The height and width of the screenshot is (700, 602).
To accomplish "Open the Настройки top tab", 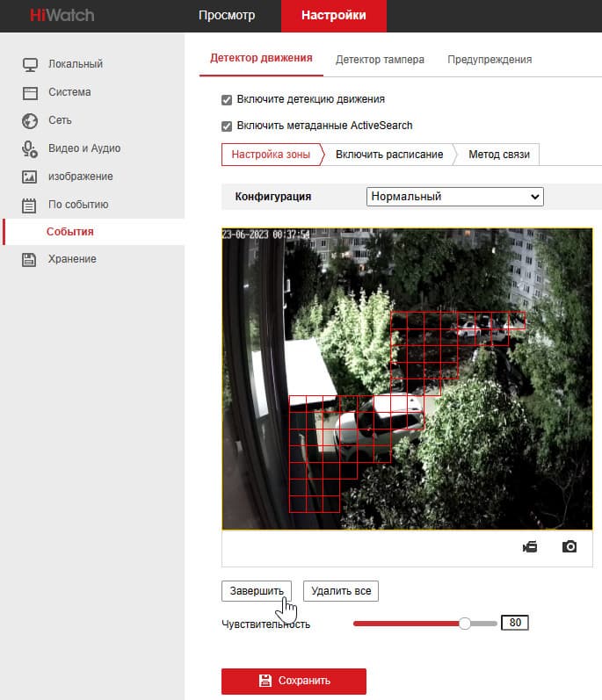I will (x=334, y=16).
